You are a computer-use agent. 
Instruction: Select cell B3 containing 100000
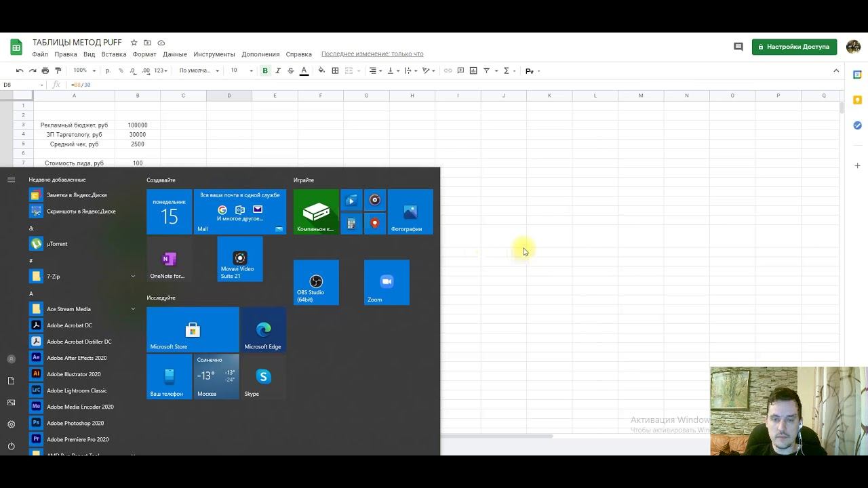pos(138,125)
